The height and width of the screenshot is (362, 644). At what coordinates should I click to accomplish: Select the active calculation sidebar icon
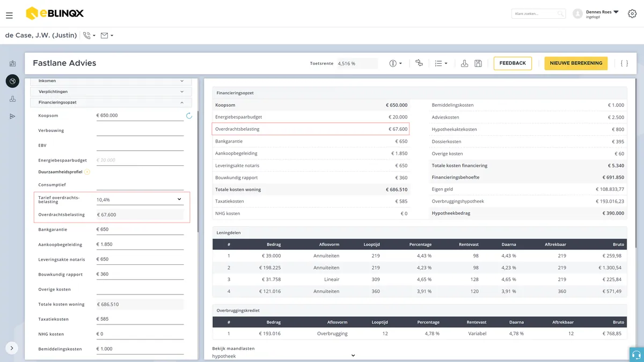pos(12,81)
